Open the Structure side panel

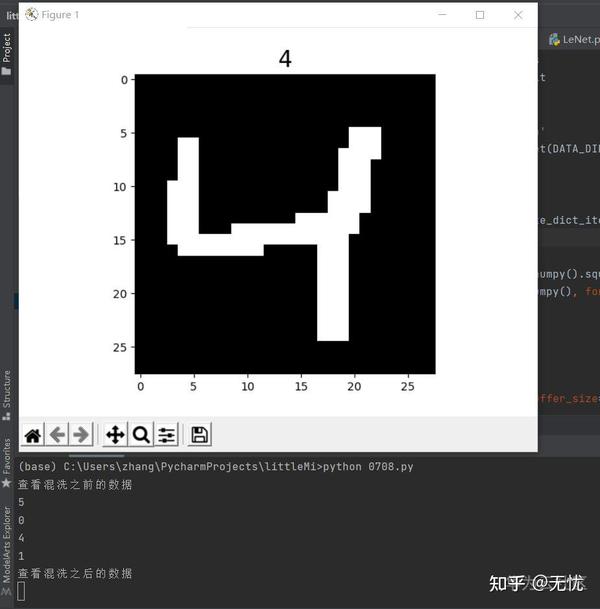coord(7,395)
